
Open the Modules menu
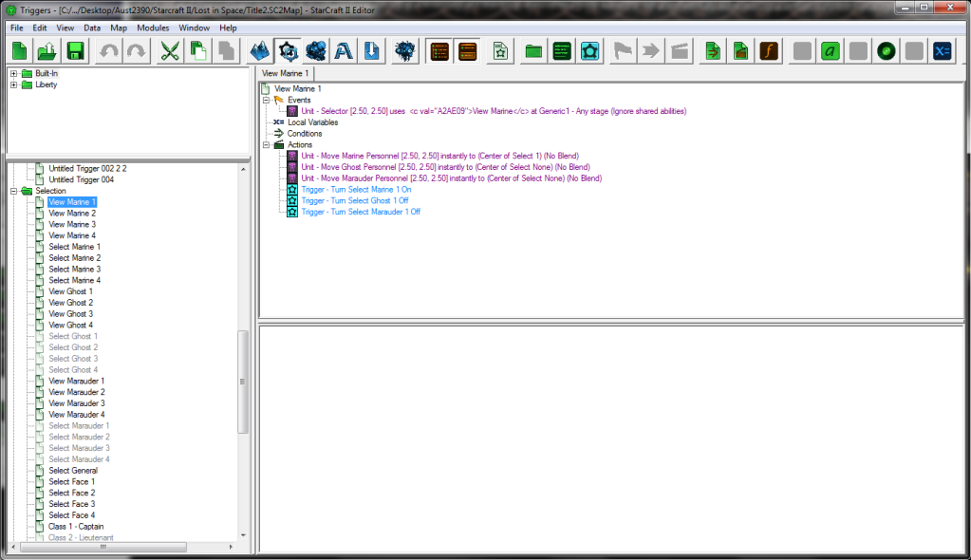(x=153, y=28)
